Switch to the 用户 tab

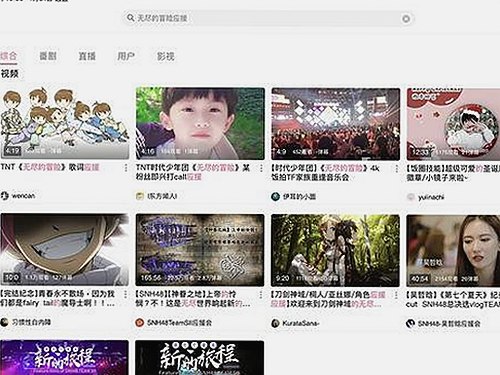(x=126, y=56)
